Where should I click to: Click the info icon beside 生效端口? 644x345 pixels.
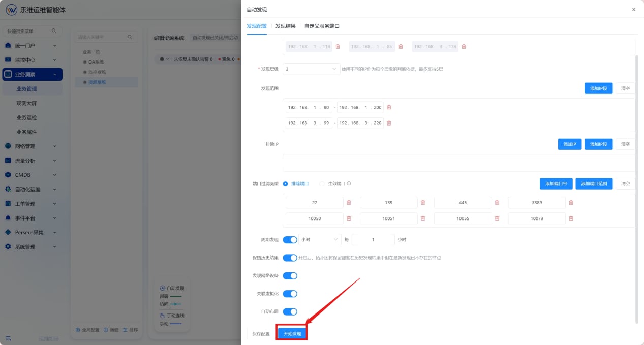(x=349, y=184)
